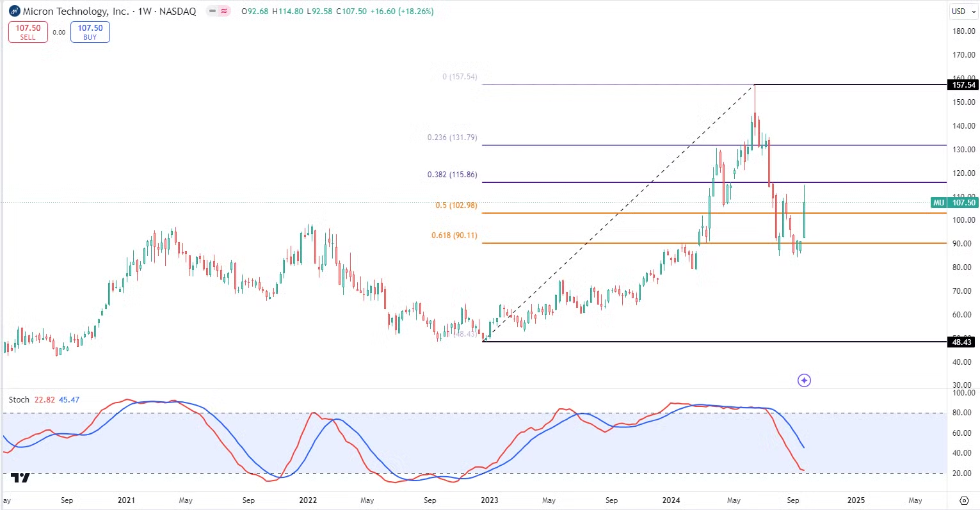Click the 48.43 price axis label

[x=962, y=342]
